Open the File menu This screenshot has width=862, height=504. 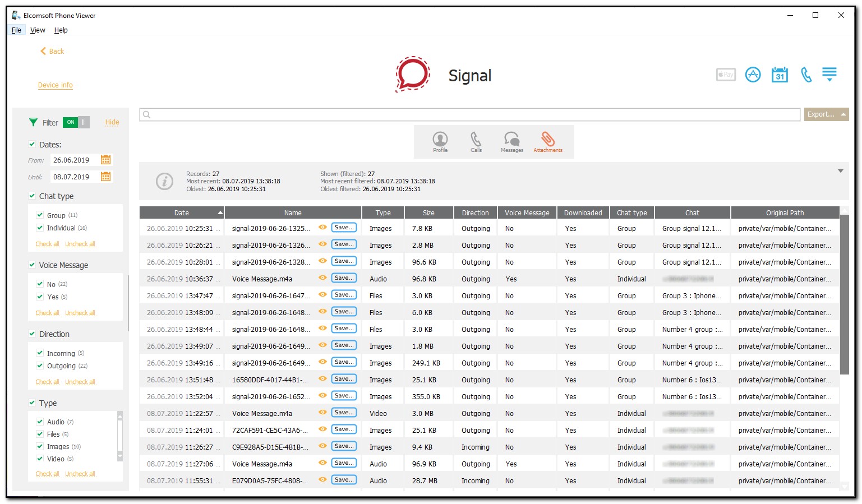tap(16, 30)
